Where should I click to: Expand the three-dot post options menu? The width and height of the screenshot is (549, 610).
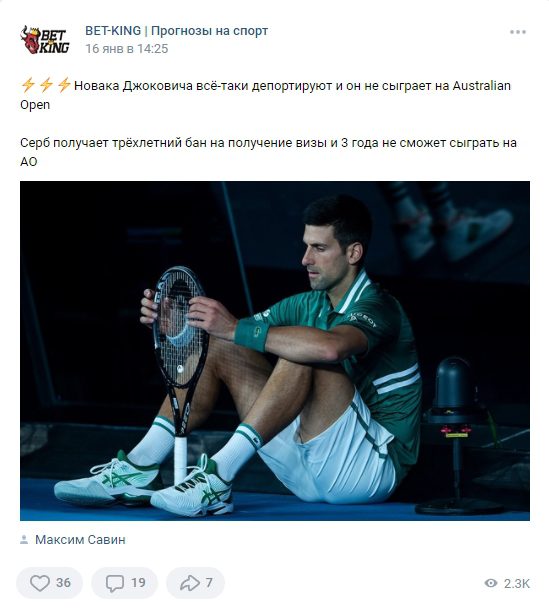point(518,32)
